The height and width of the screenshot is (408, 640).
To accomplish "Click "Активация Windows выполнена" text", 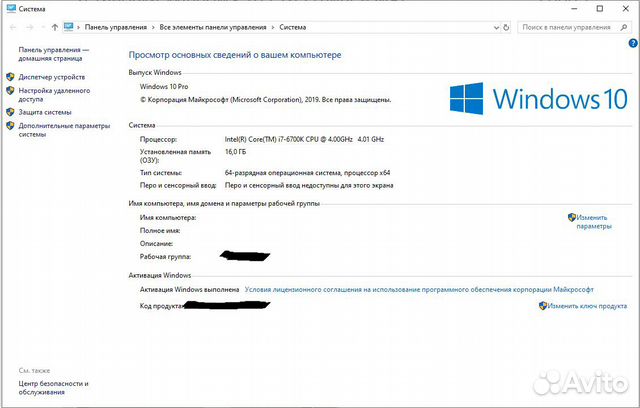I will pos(189,289).
